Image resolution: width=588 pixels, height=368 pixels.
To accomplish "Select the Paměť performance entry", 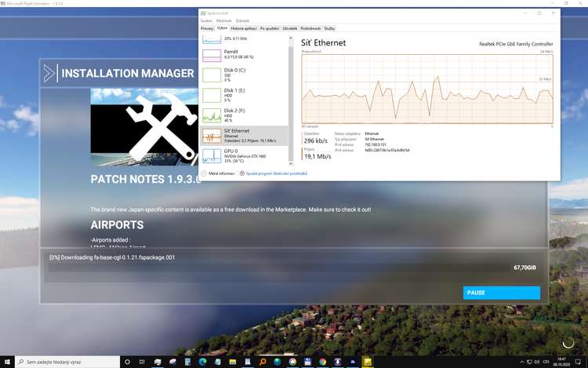I will pyautogui.click(x=244, y=55).
